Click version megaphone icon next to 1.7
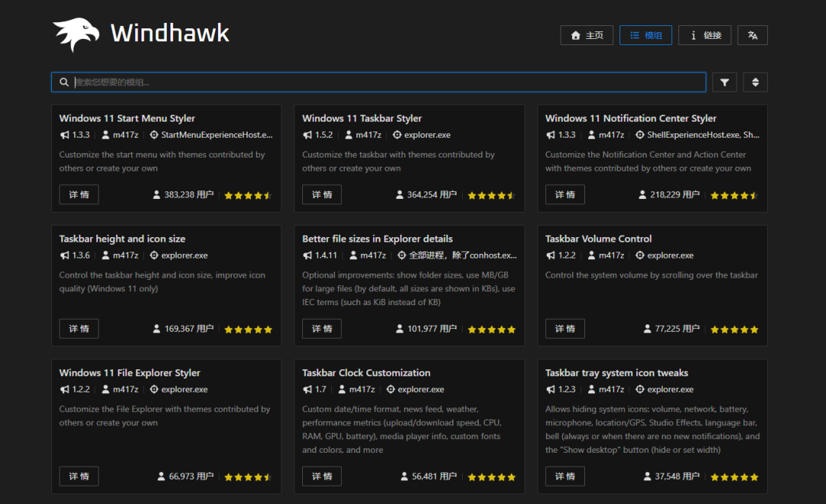 [307, 389]
